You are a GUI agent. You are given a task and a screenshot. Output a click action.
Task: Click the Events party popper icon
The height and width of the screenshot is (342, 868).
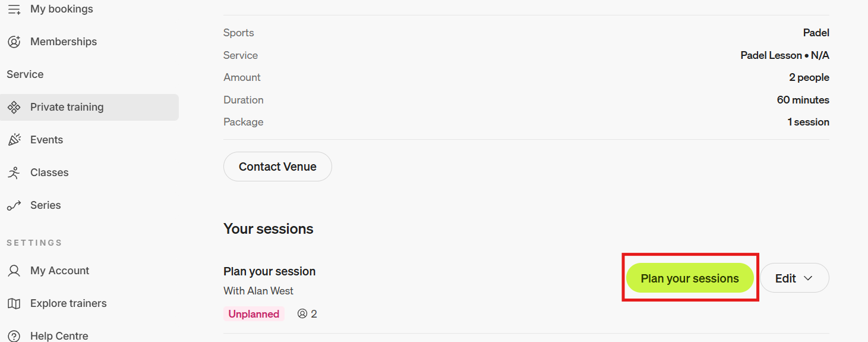[x=14, y=140]
